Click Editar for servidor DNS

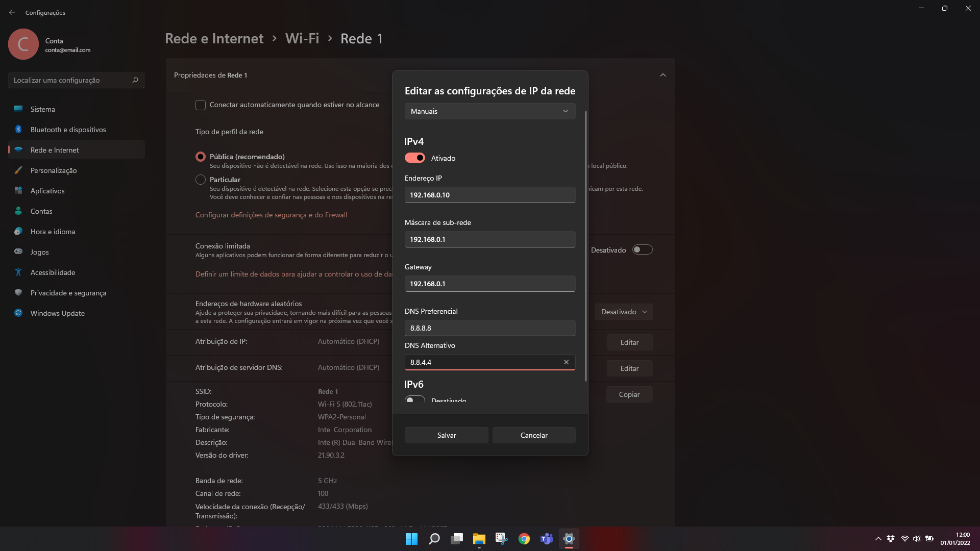[x=629, y=368]
